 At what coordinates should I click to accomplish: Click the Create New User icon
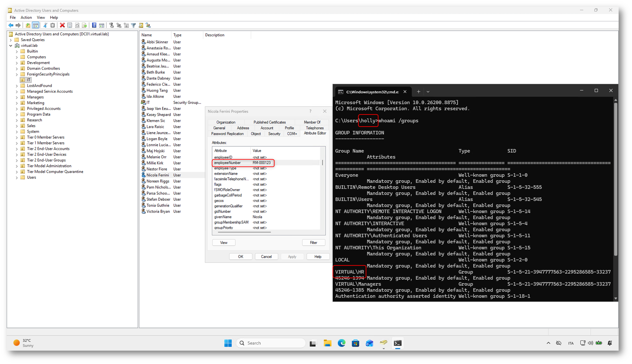(x=111, y=25)
